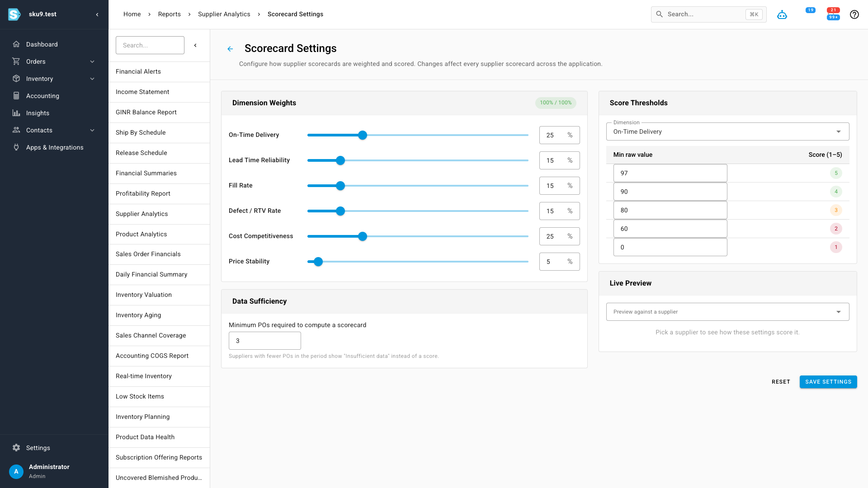This screenshot has width=868, height=488.
Task: Open Supplier Analytics in the reports list
Action: tap(159, 214)
